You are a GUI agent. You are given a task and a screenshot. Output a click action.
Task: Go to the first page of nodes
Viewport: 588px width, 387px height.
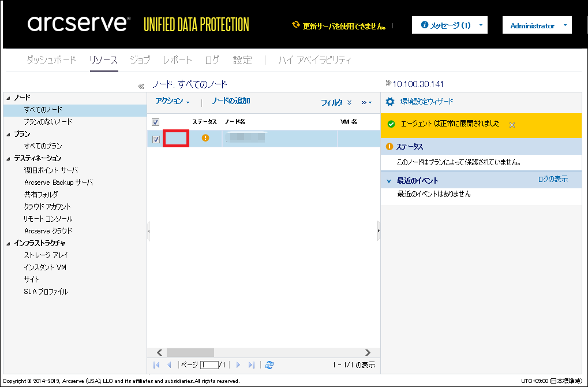tap(157, 364)
